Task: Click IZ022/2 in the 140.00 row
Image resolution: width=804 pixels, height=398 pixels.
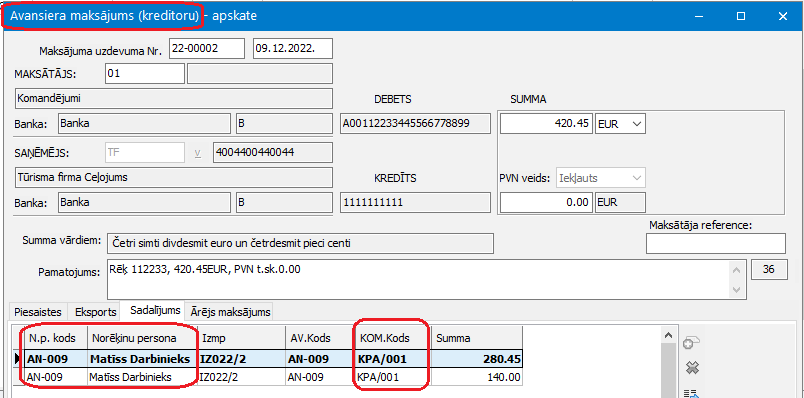Action: click(x=241, y=377)
